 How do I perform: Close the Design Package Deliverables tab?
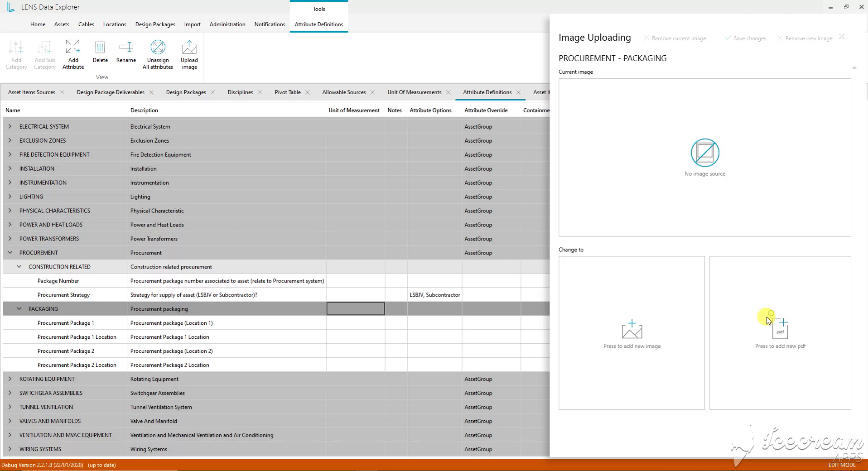(x=151, y=92)
